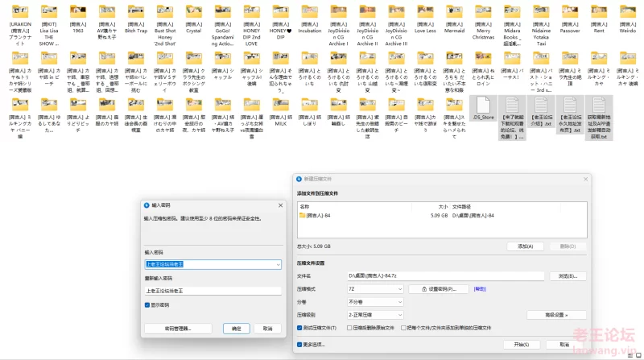The image size is (644, 360).
Task: Select the Nidaime Yotaka Taxi folder
Action: (541, 26)
